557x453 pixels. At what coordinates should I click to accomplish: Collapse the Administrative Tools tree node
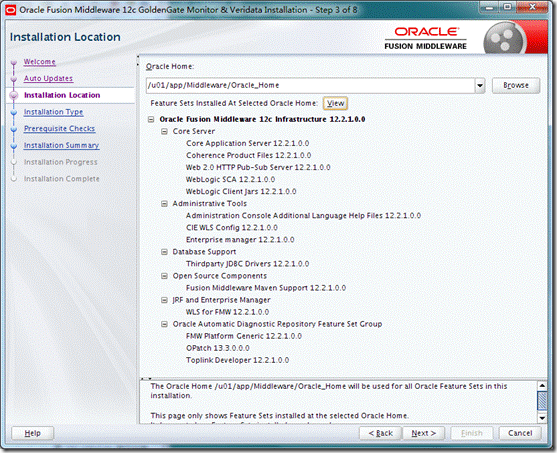point(164,204)
